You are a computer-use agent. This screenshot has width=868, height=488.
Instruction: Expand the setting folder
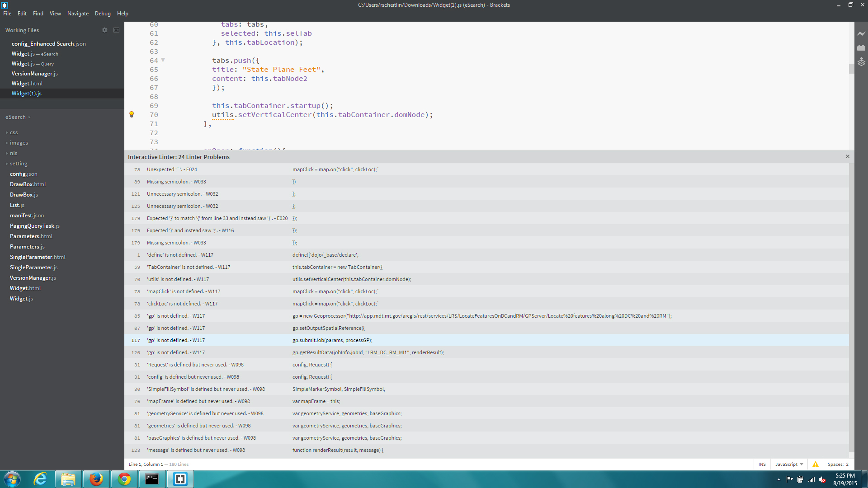pos(17,164)
